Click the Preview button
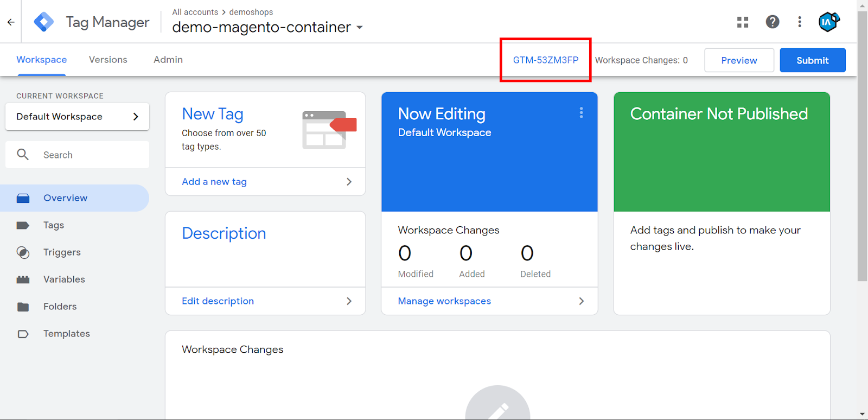 (x=739, y=60)
